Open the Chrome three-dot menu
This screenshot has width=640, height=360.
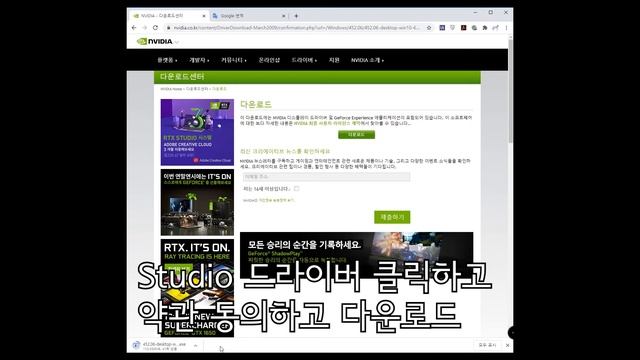click(x=506, y=28)
